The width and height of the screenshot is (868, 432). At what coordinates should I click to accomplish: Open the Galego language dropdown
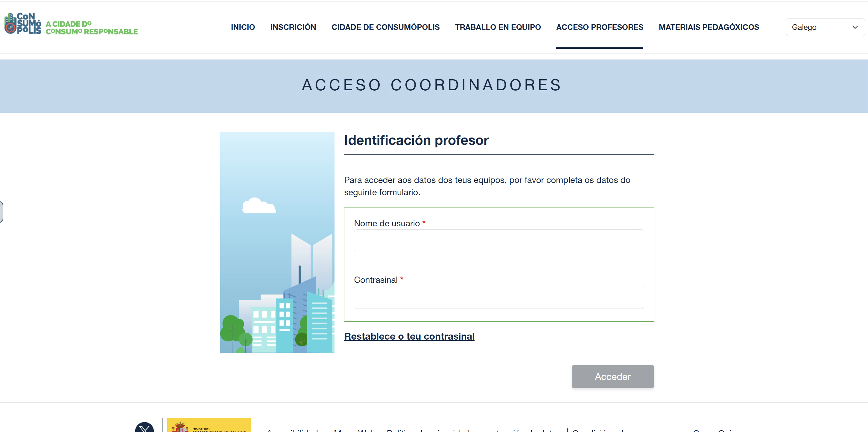tap(825, 27)
